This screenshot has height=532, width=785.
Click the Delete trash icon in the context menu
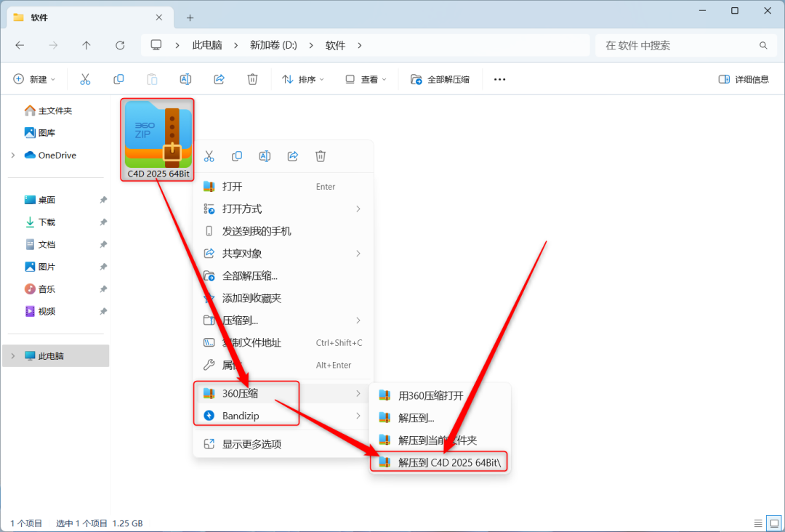point(321,156)
